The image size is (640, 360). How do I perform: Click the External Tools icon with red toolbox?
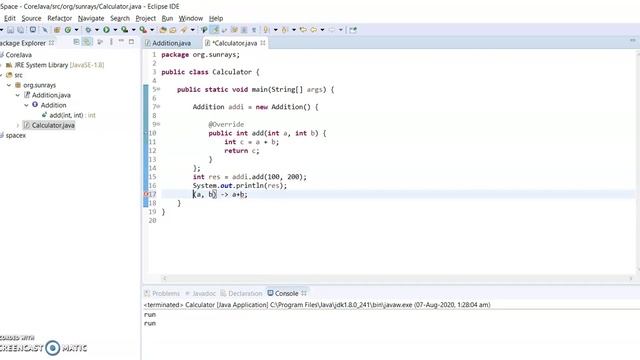coord(143,30)
